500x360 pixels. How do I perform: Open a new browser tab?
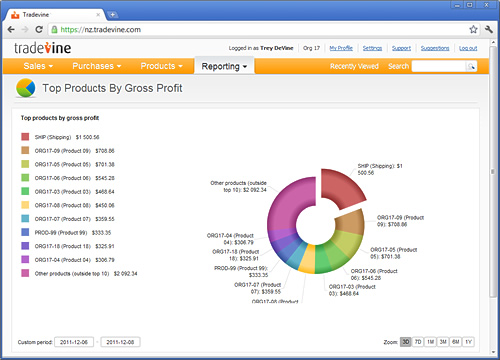click(113, 15)
